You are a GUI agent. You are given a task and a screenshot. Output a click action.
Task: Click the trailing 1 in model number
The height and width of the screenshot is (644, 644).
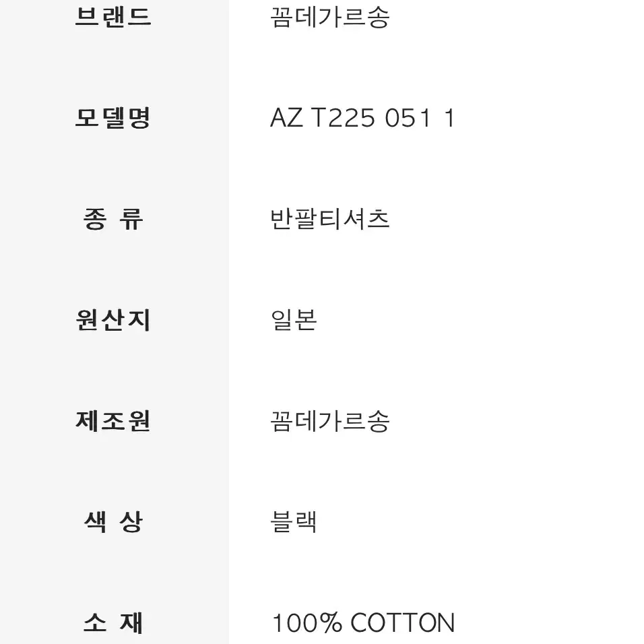click(x=450, y=118)
